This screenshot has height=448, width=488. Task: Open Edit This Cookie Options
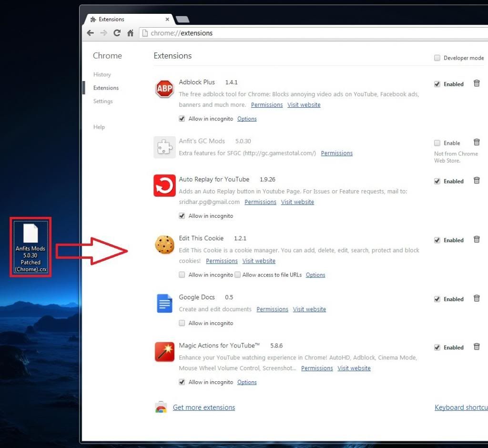click(x=315, y=275)
